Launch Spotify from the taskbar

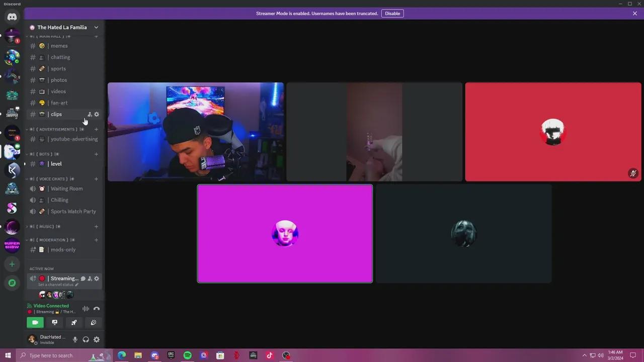[187, 355]
